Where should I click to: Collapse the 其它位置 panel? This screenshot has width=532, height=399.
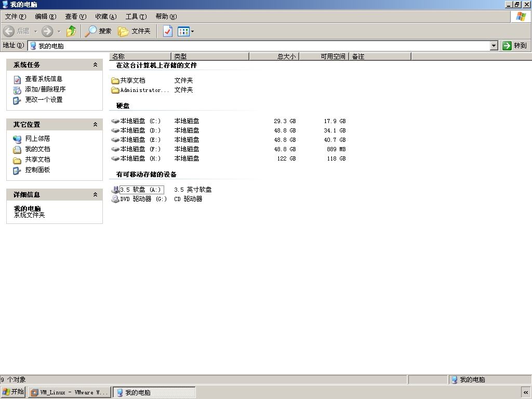[x=96, y=125]
